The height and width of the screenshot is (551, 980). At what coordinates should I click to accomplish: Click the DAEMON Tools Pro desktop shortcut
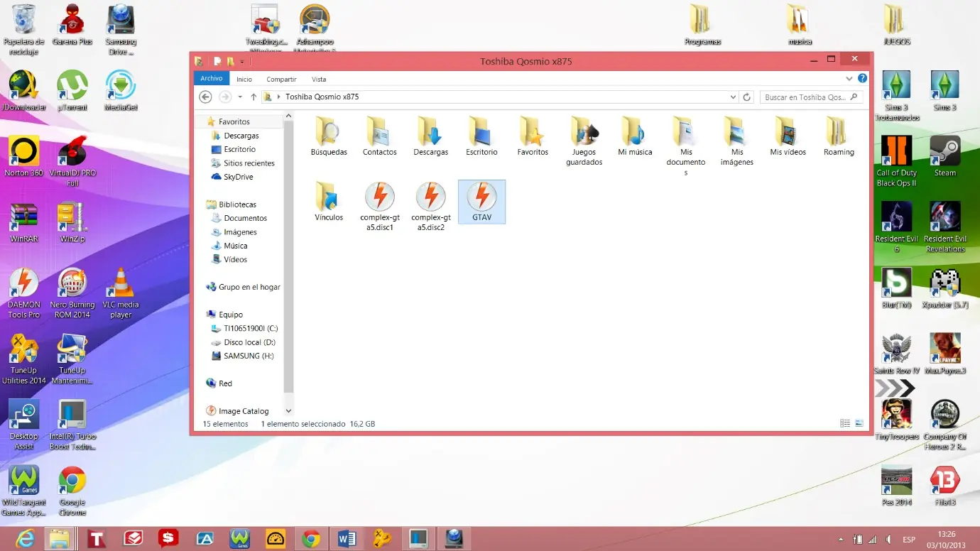[x=24, y=293]
